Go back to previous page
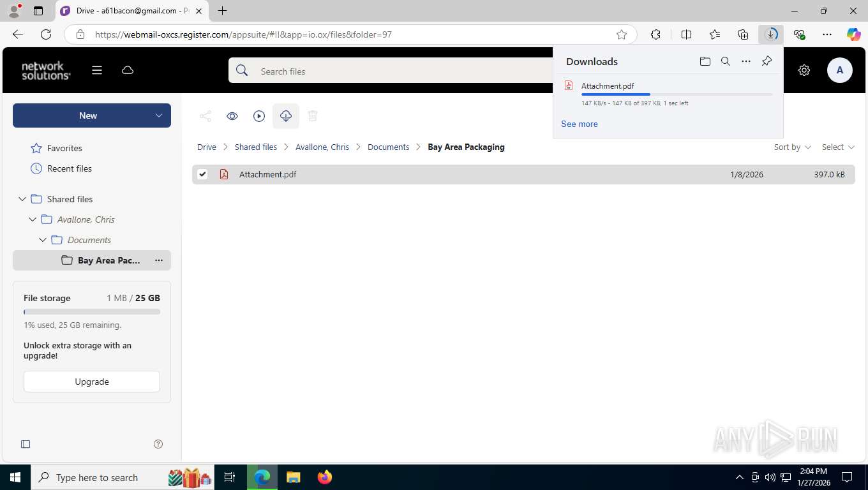Viewport: 868px width, 490px height. coord(18,34)
